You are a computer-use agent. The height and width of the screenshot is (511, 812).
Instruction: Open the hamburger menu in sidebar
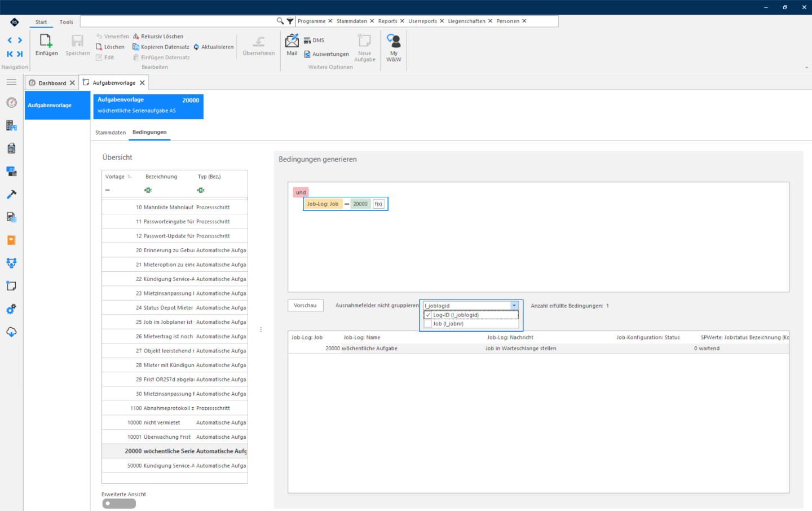(11, 82)
